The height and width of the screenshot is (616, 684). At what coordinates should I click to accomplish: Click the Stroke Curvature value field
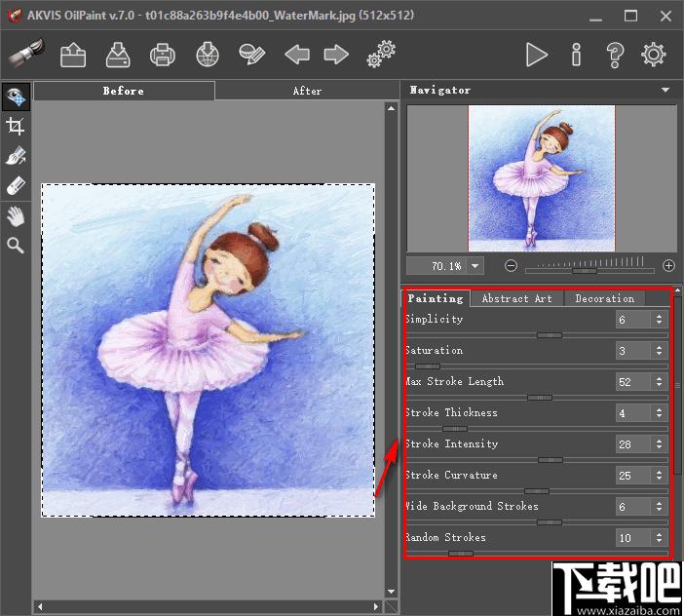pos(633,476)
